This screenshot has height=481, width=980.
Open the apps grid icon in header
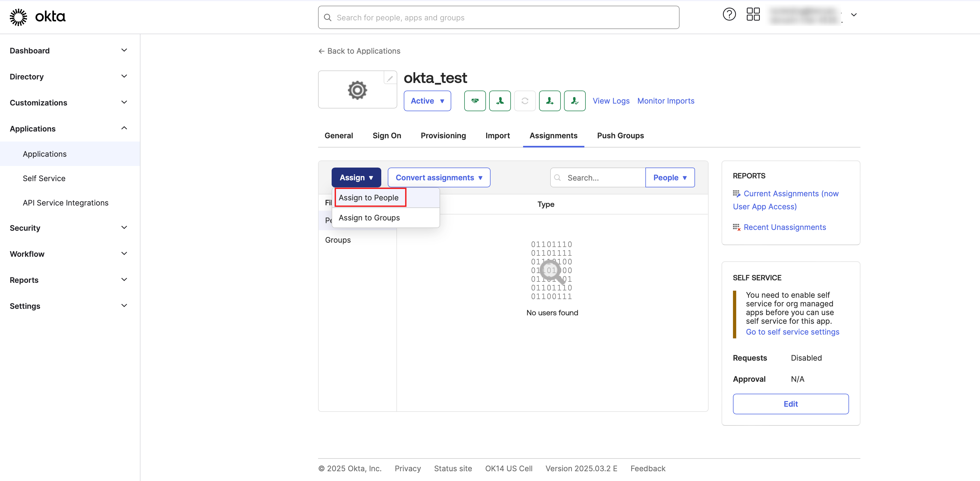[x=753, y=15]
